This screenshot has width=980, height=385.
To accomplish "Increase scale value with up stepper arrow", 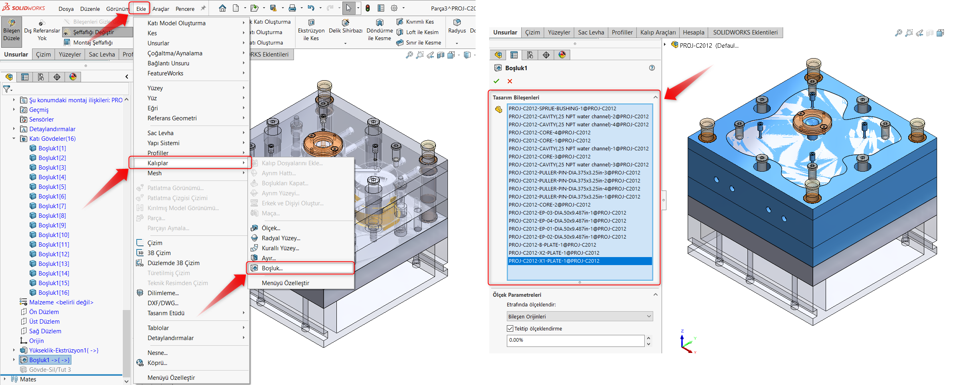I will (648, 338).
